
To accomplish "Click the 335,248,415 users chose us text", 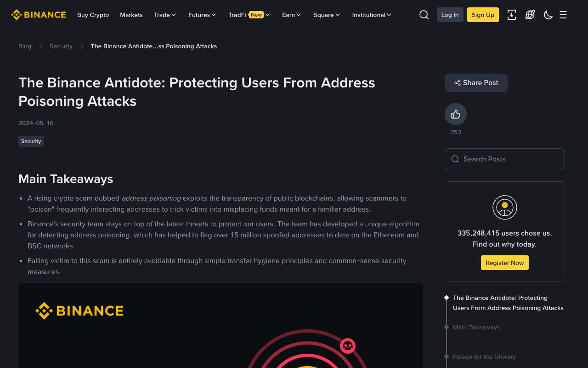I will [x=505, y=233].
